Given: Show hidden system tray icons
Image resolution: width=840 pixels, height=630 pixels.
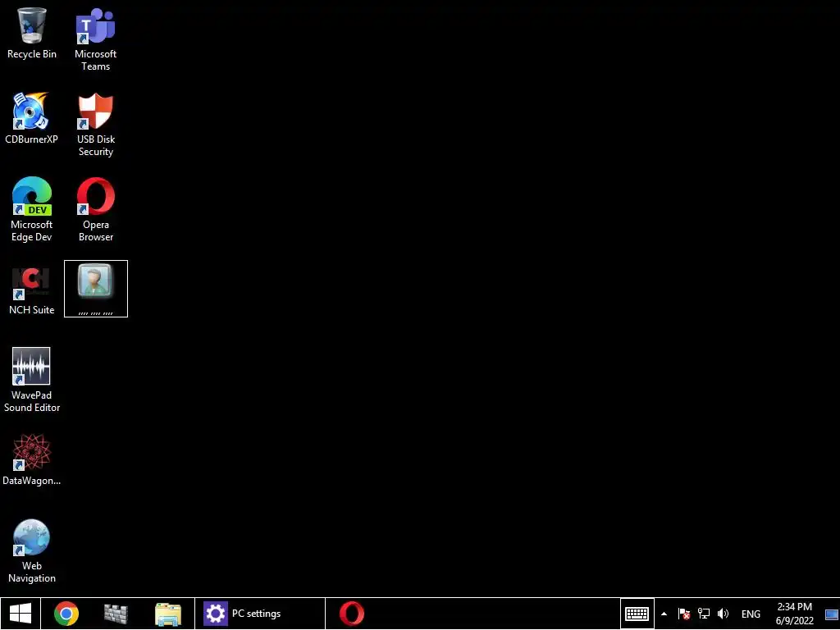Looking at the screenshot, I should (x=664, y=614).
